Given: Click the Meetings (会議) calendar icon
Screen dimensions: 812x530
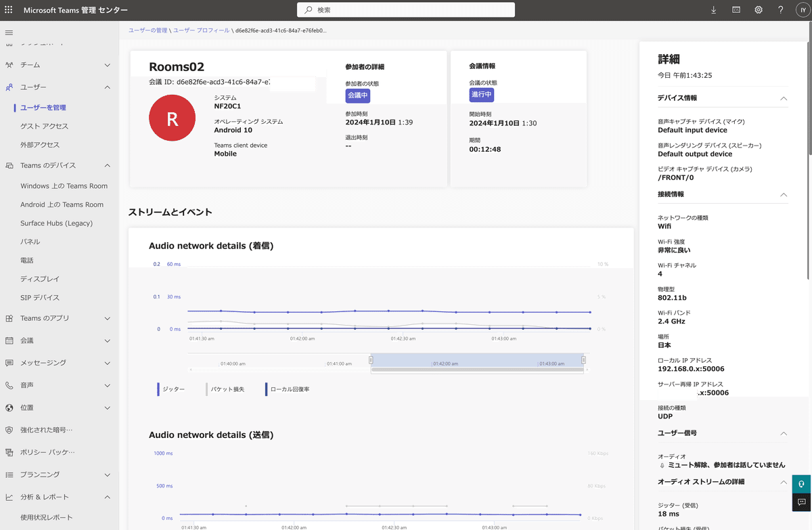Looking at the screenshot, I should coord(9,340).
